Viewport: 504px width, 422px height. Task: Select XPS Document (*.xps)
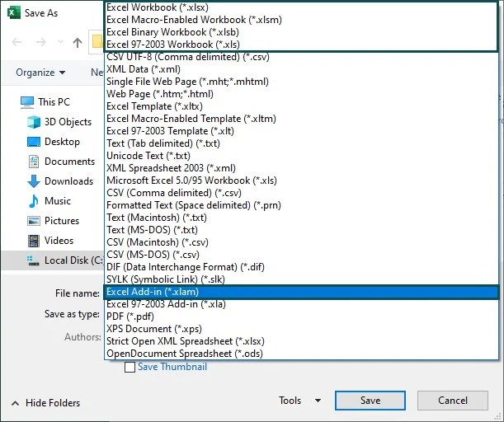pyautogui.click(x=302, y=329)
